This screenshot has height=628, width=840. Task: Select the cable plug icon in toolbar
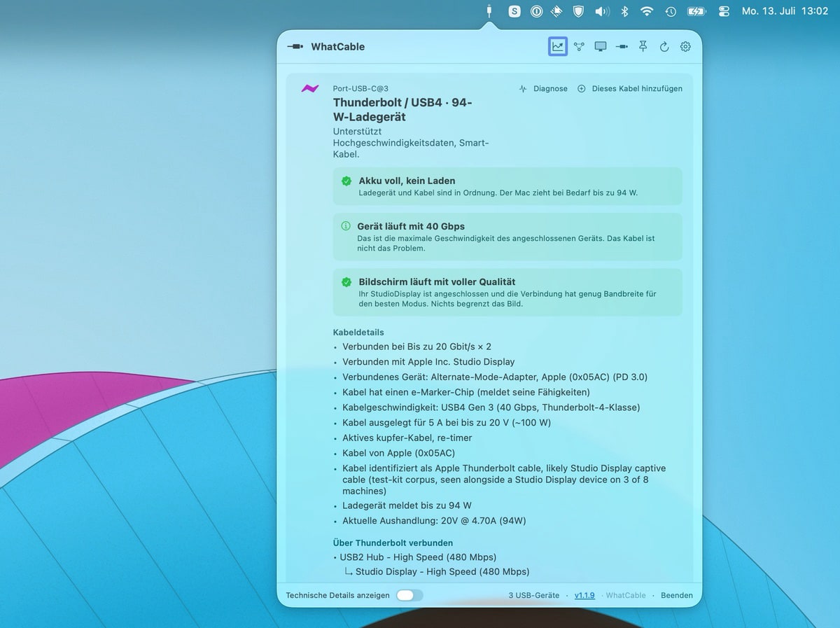(x=622, y=47)
